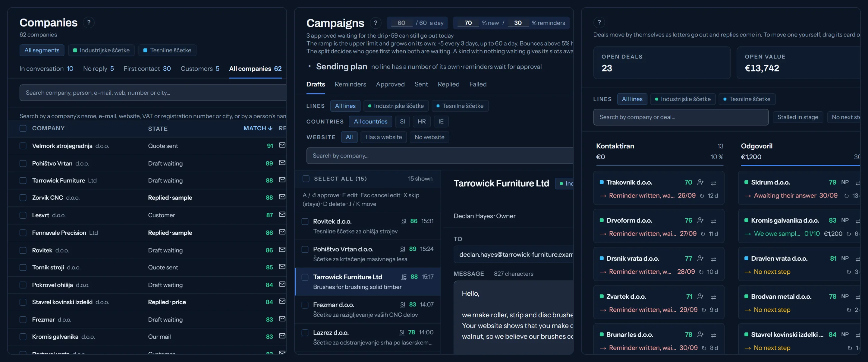Click the TO email field for Declan Hayes
This screenshot has width=868, height=362.
pos(514,254)
